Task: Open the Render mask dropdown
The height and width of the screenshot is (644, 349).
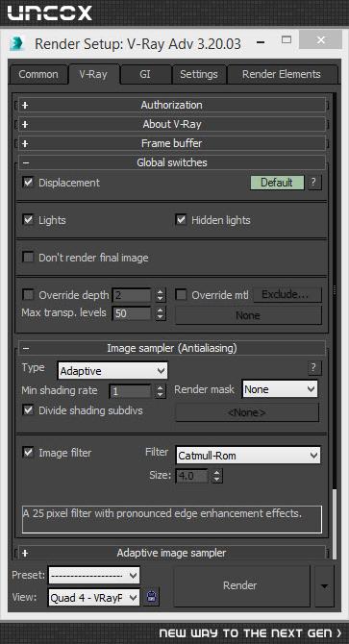Action: point(280,389)
